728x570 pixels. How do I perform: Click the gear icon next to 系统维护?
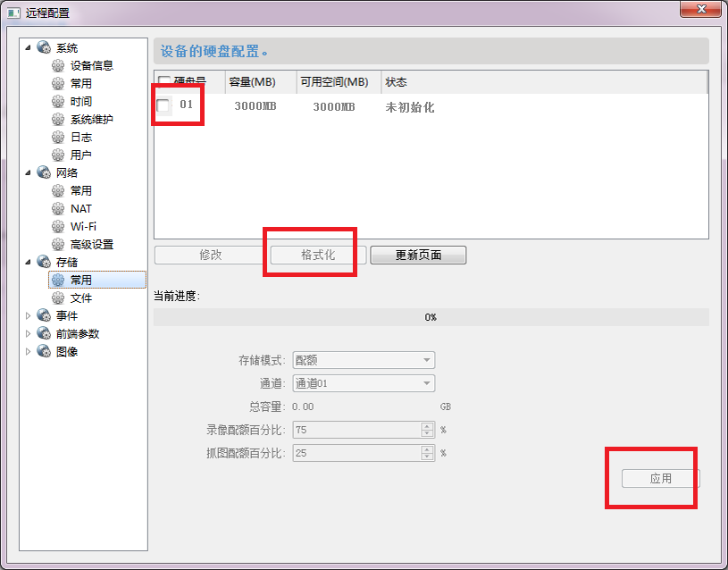pos(59,119)
